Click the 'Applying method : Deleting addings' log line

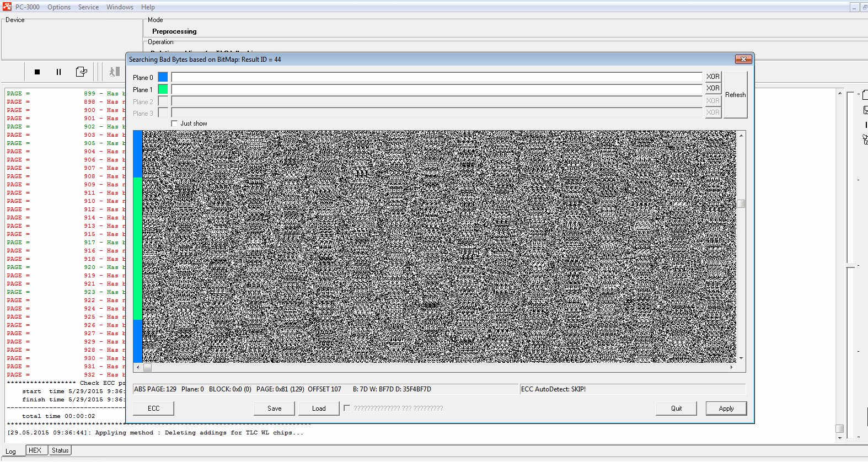pyautogui.click(x=155, y=433)
